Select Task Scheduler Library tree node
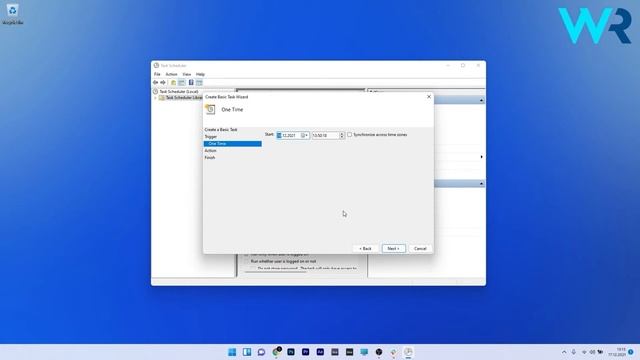640x360 pixels. pos(184,98)
